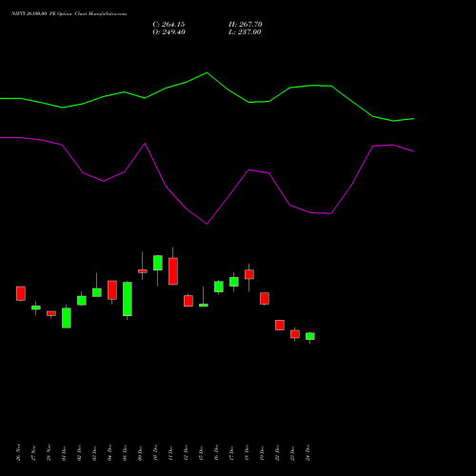Select the 15 Dec date label

click(x=201, y=452)
